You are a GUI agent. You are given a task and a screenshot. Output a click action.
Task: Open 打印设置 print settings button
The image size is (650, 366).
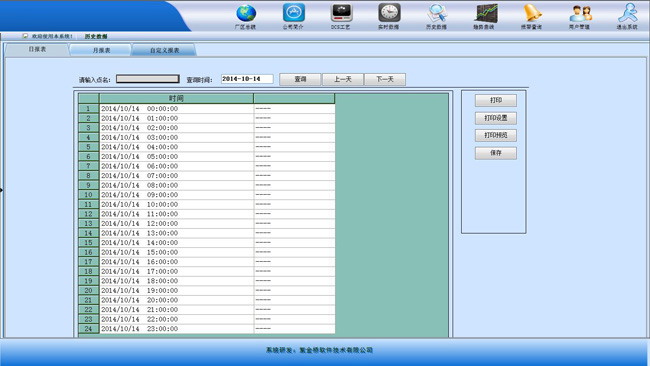click(496, 118)
